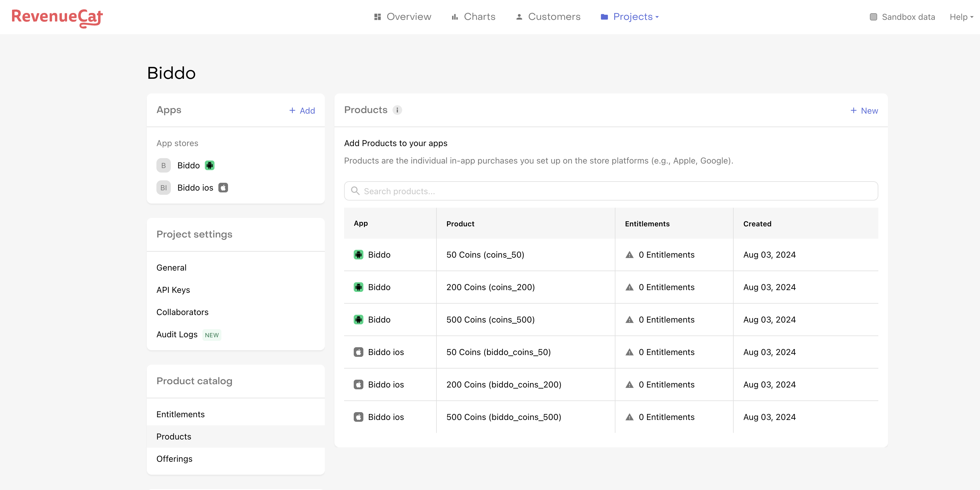
Task: Click the search magnifier icon
Action: click(355, 191)
